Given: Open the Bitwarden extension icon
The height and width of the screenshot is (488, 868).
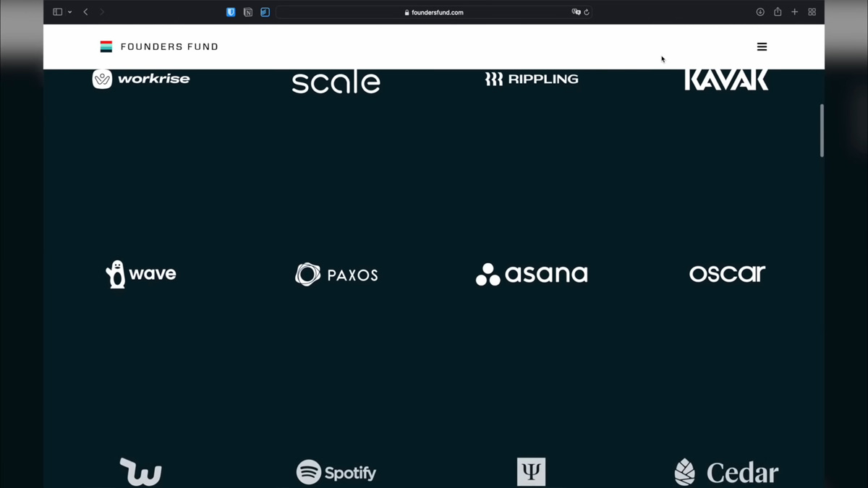Looking at the screenshot, I should [231, 12].
